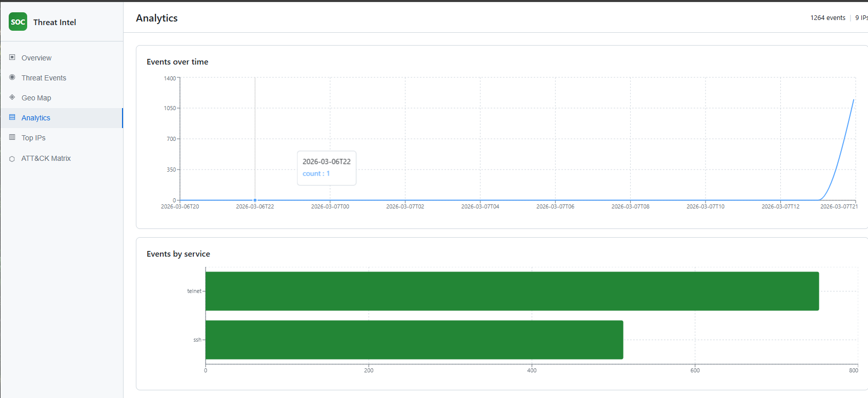Click the ssh bar in service chart
Screen dimensions: 868x398
[414, 340]
